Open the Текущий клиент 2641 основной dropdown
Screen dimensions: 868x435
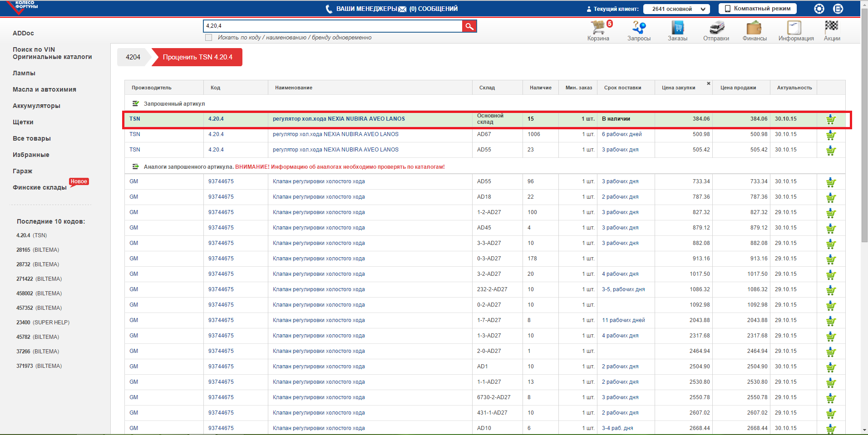677,9
